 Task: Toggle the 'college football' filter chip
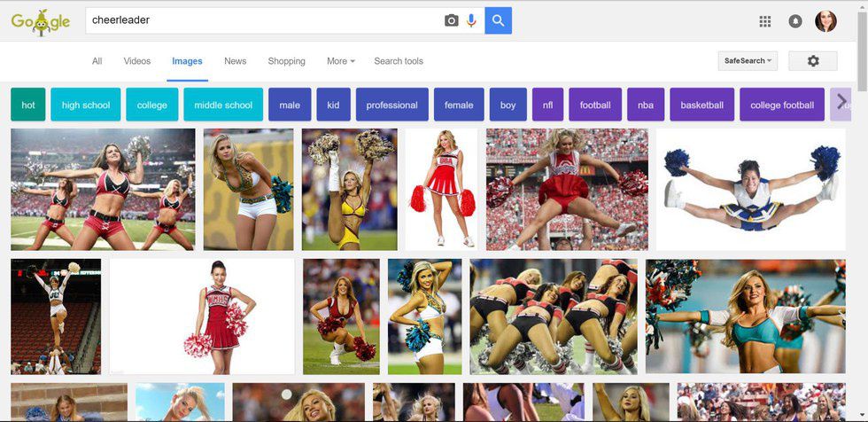781,105
